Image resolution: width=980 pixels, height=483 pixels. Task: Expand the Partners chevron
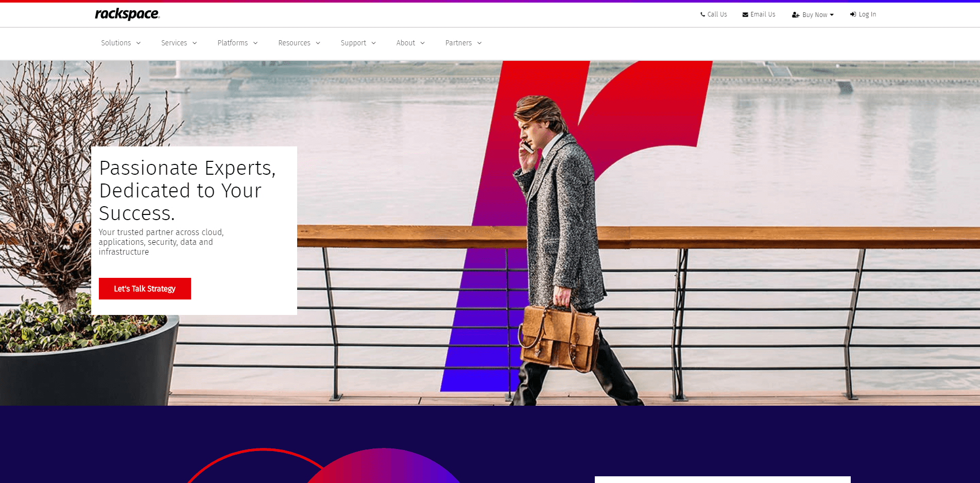(x=479, y=43)
